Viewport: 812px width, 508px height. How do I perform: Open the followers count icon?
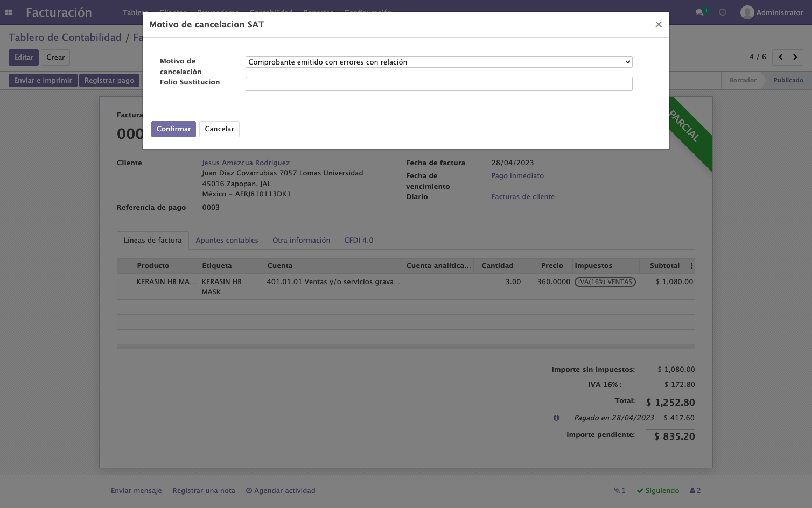click(695, 490)
